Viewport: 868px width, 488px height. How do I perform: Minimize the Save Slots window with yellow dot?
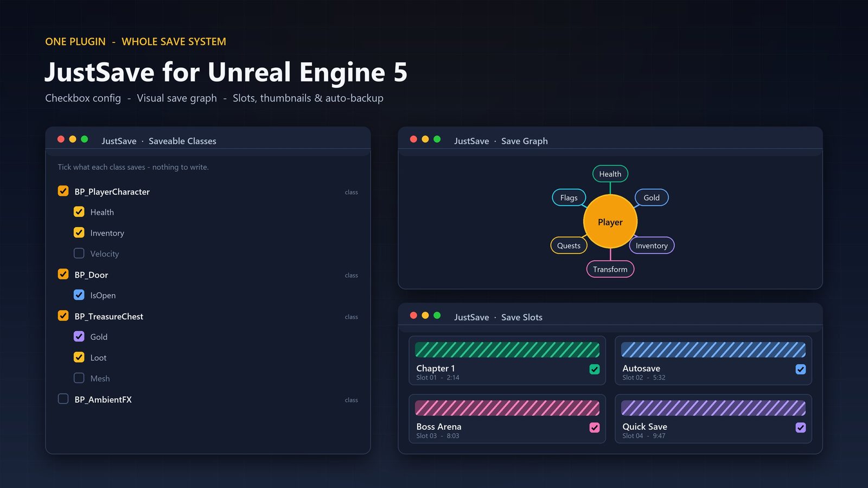tap(425, 316)
